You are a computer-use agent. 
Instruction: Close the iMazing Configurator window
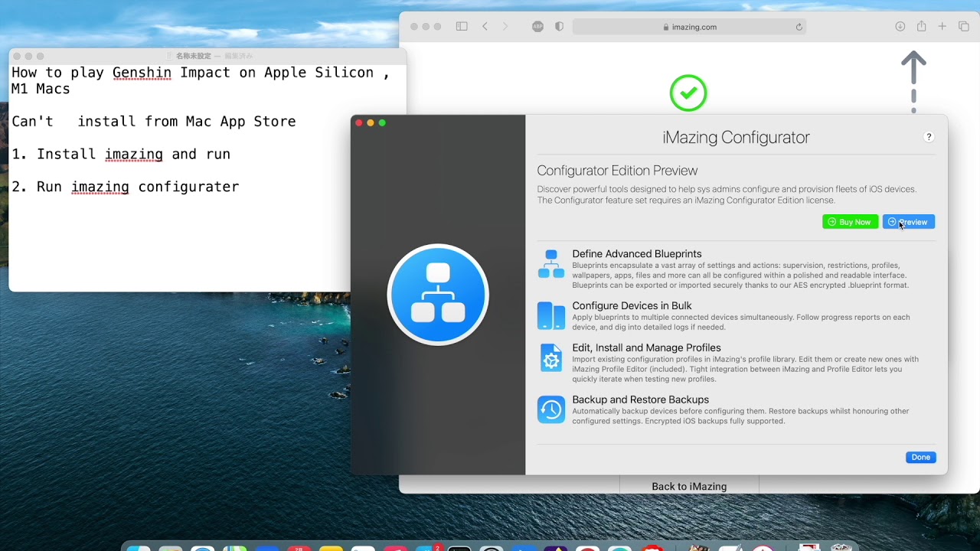359,122
